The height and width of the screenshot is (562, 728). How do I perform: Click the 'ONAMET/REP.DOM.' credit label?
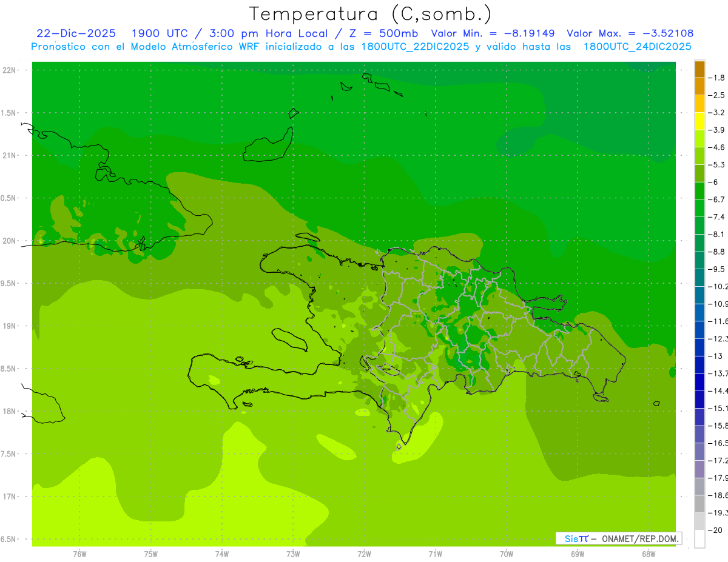[639, 538]
